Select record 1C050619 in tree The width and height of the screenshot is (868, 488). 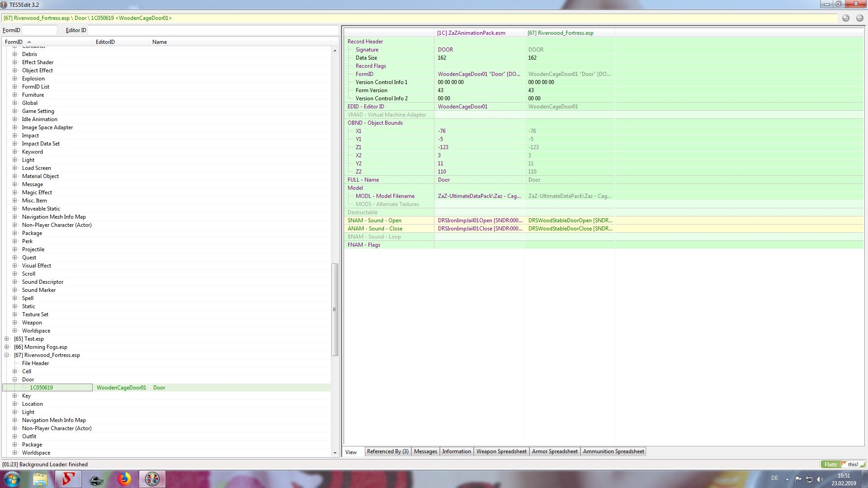point(41,388)
